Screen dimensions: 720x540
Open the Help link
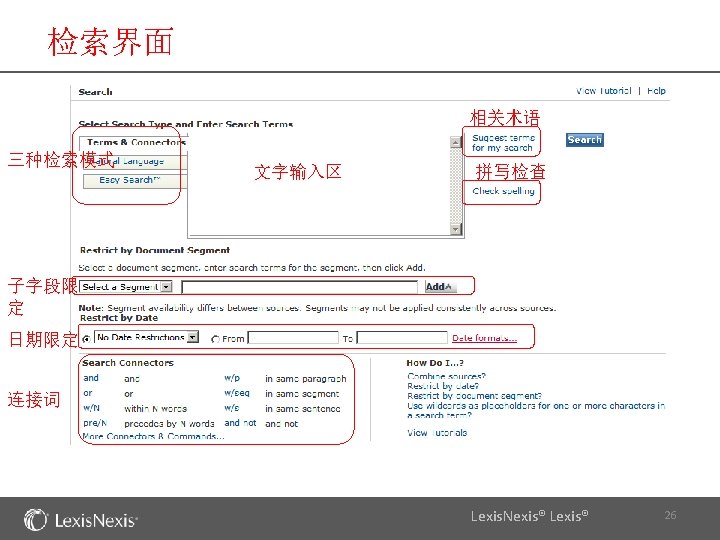point(656,91)
